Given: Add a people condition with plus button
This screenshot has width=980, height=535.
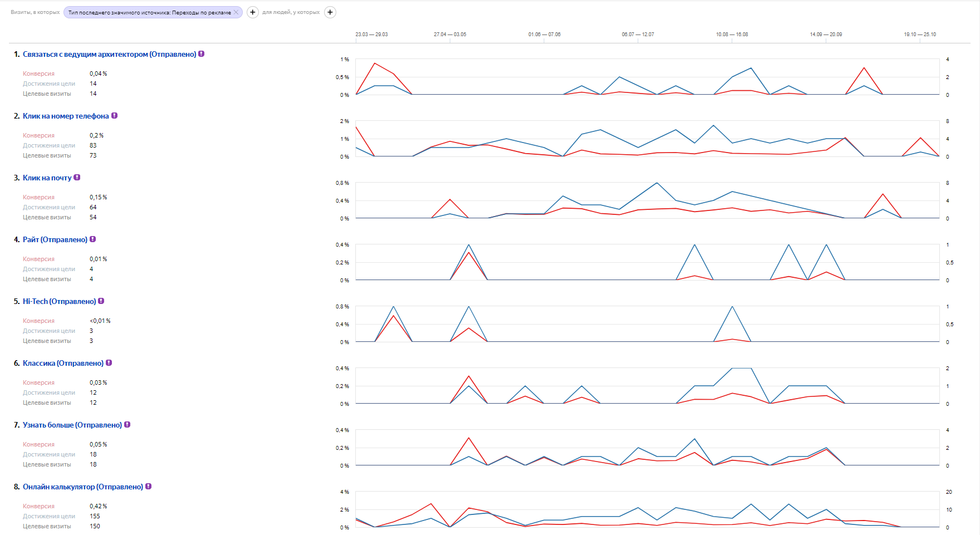Looking at the screenshot, I should pos(330,12).
